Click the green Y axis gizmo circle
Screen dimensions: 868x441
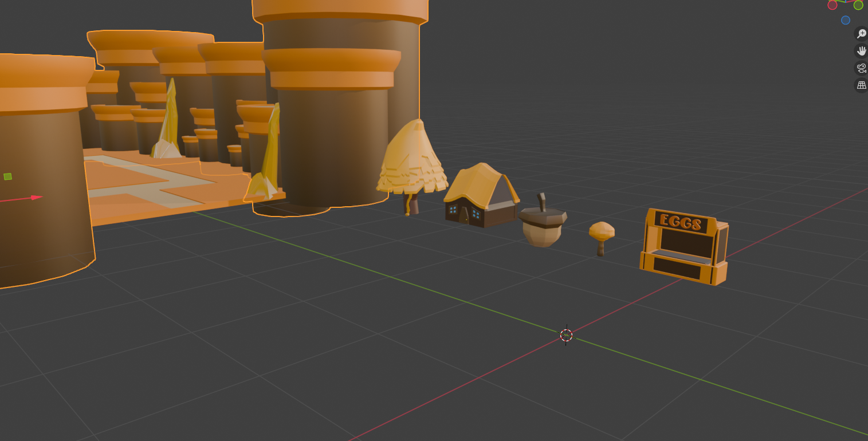(x=858, y=5)
